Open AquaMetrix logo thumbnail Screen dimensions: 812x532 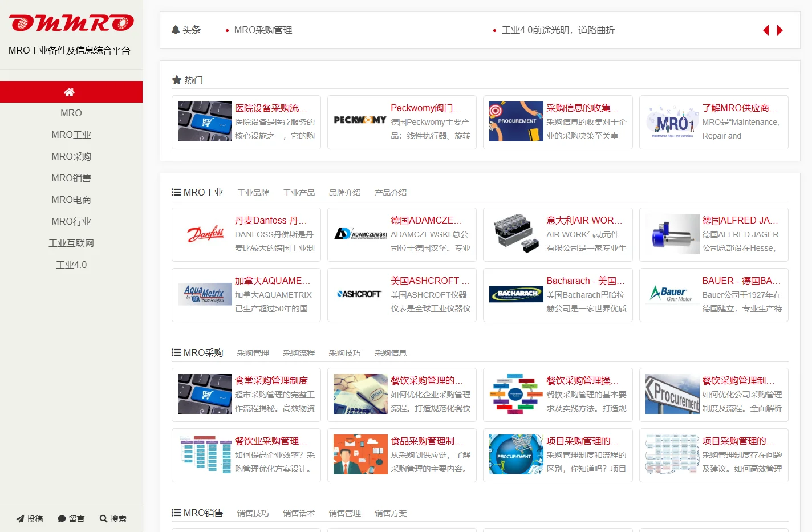205,294
